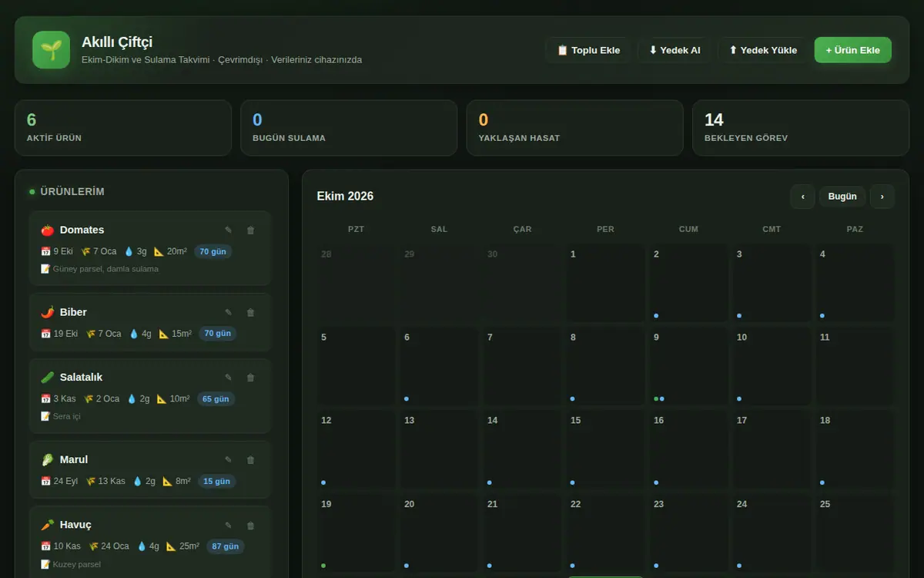Click the Ekim 2026 month title

point(345,197)
